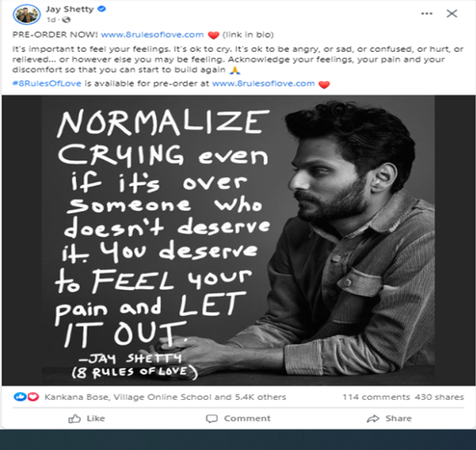Click the Comment button
Viewport: 476px width, 450px height.
click(238, 418)
